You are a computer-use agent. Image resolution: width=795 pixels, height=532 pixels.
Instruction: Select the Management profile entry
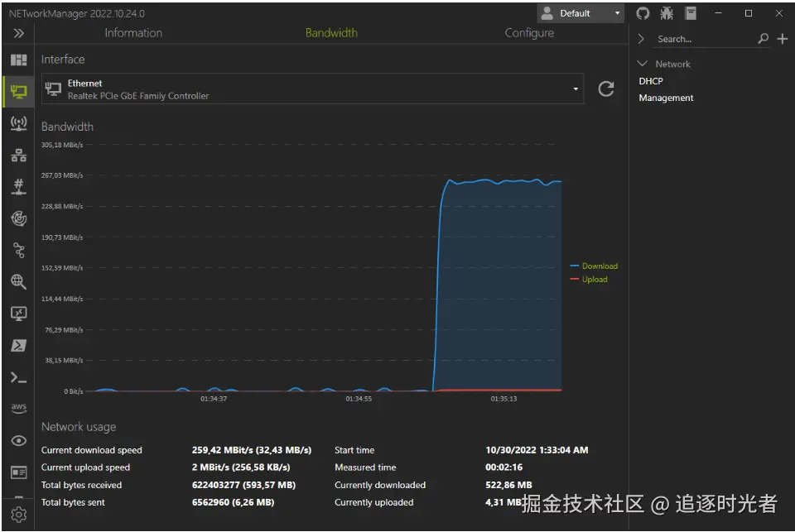[x=666, y=98]
